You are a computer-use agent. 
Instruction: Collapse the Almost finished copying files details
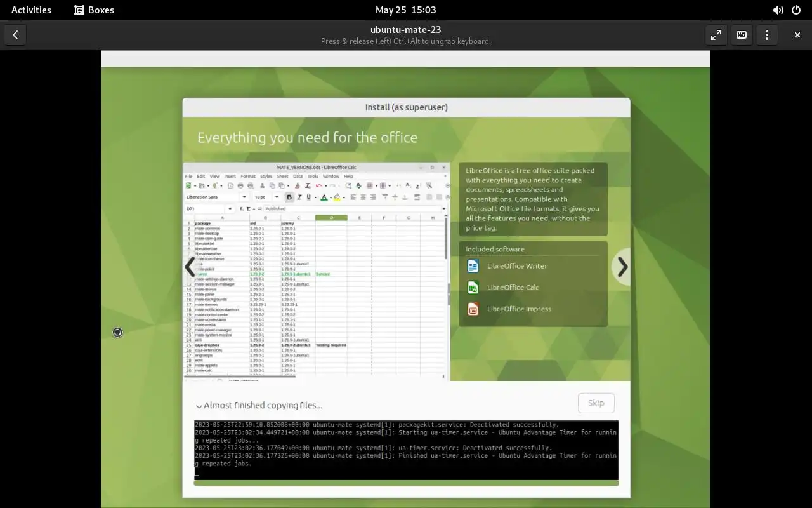(x=199, y=406)
